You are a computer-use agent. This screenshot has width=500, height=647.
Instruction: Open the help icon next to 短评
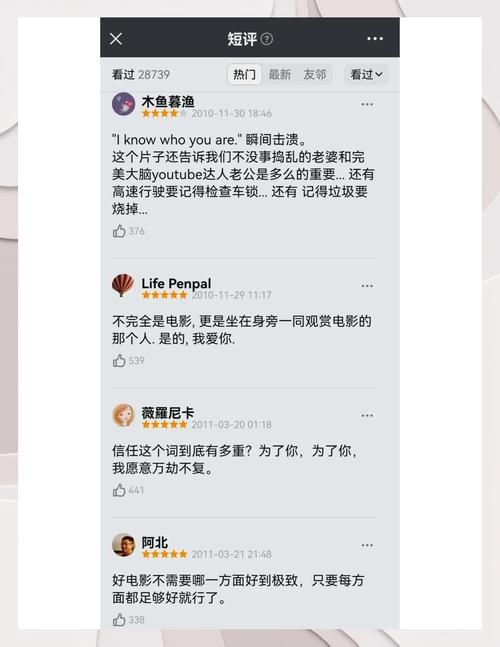[x=267, y=39]
